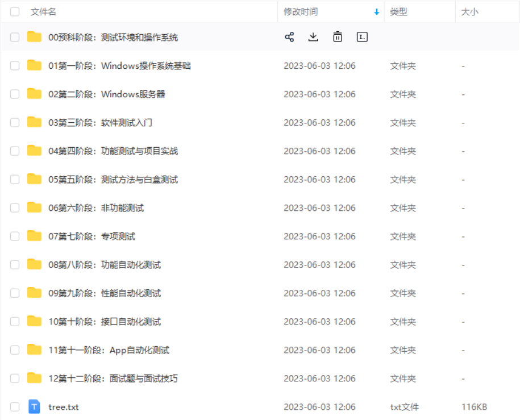
Task: Check the box for 07第七阶段 folder
Action: (15, 236)
